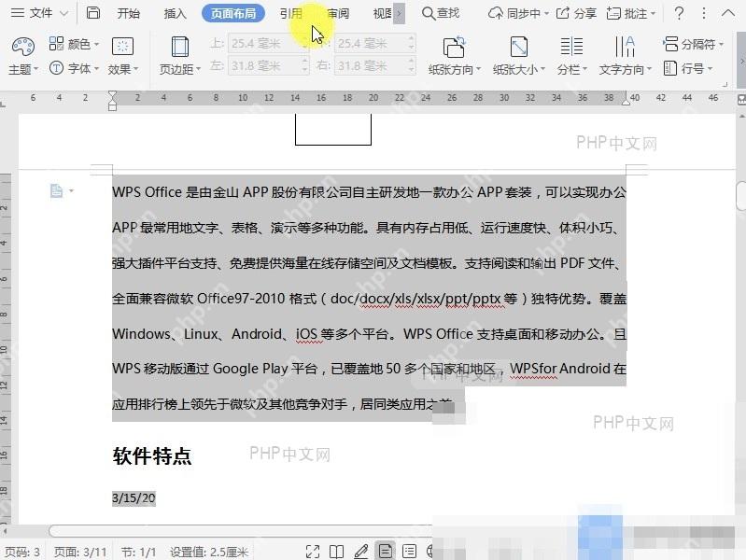Select the page layout view icon
This screenshot has width=746, height=560.
[x=386, y=551]
